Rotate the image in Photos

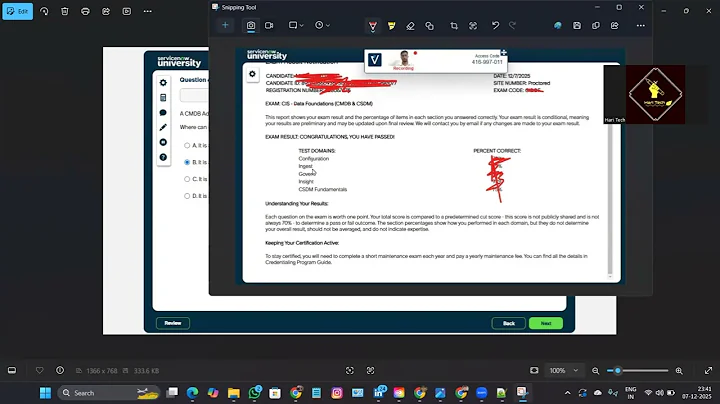(x=44, y=11)
